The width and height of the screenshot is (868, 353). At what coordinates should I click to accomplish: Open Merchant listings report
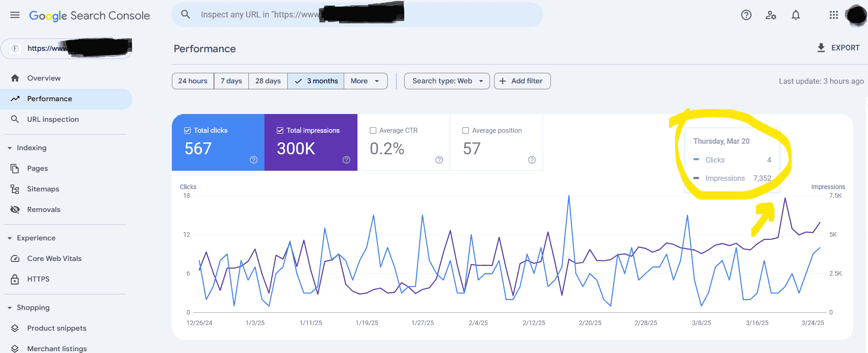[x=66, y=348]
